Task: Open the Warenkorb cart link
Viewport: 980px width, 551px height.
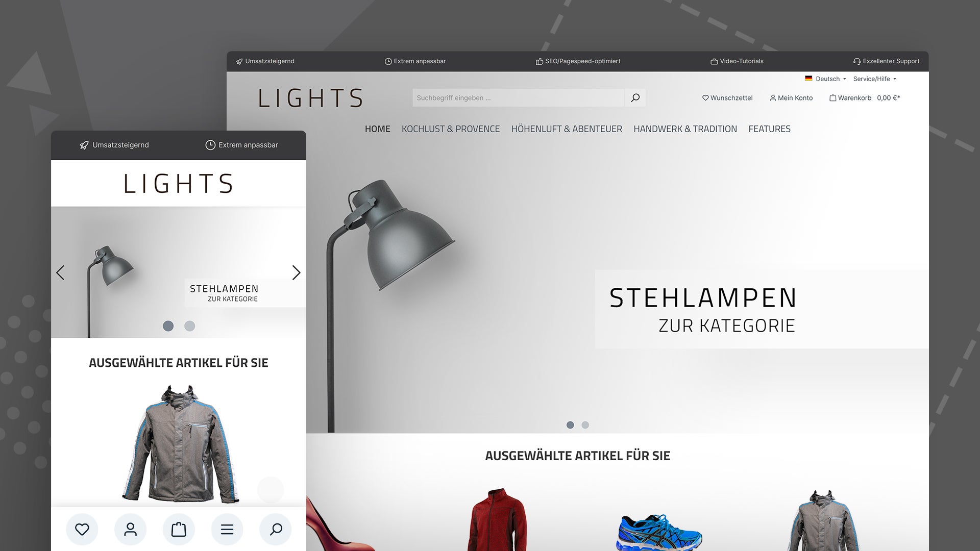Action: [865, 98]
